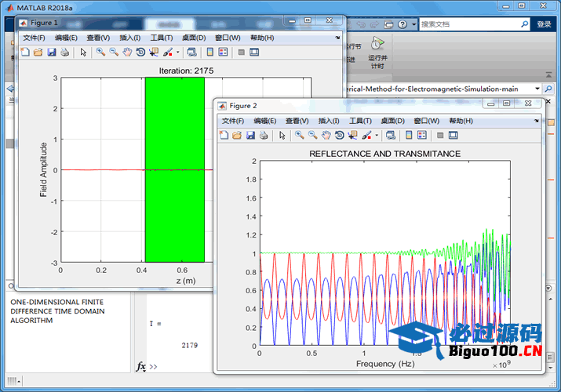
Task: Open 窗口(W) menu in Figure 1
Action: [x=228, y=38]
